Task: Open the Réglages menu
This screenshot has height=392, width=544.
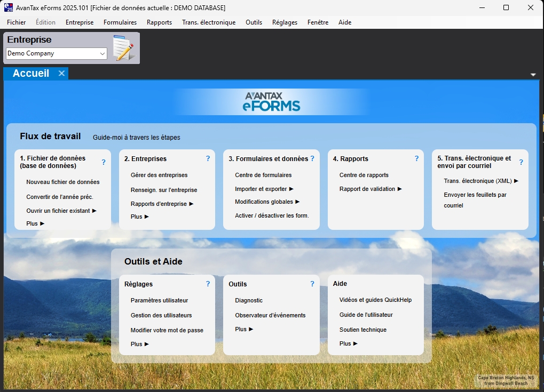Action: pos(285,22)
